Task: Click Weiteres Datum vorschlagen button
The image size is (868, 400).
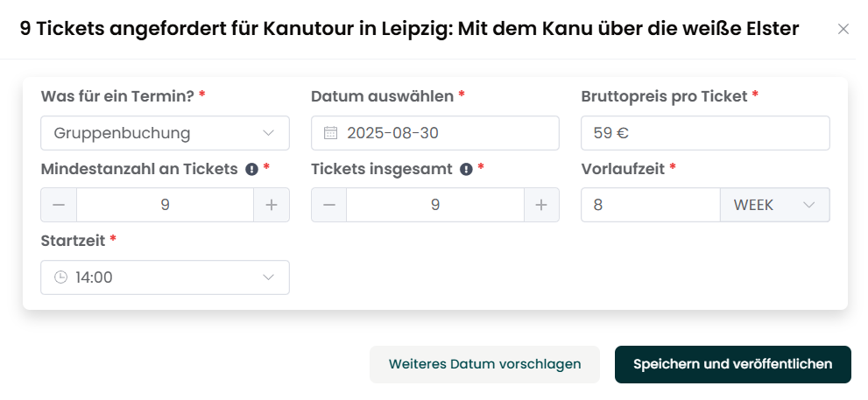Action: (x=484, y=364)
